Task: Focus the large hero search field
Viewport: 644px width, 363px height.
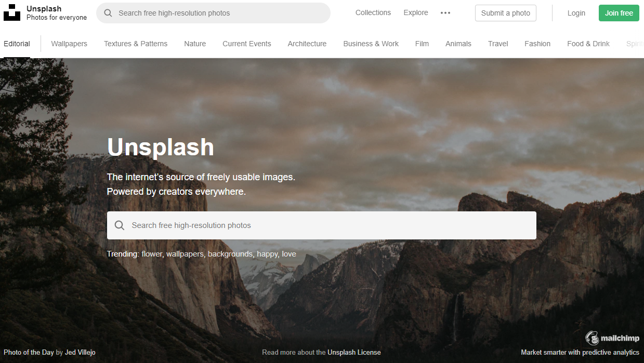Action: [322, 225]
